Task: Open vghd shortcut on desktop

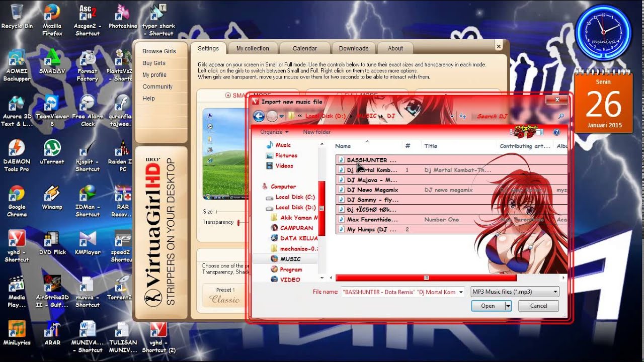Action: 17,246
